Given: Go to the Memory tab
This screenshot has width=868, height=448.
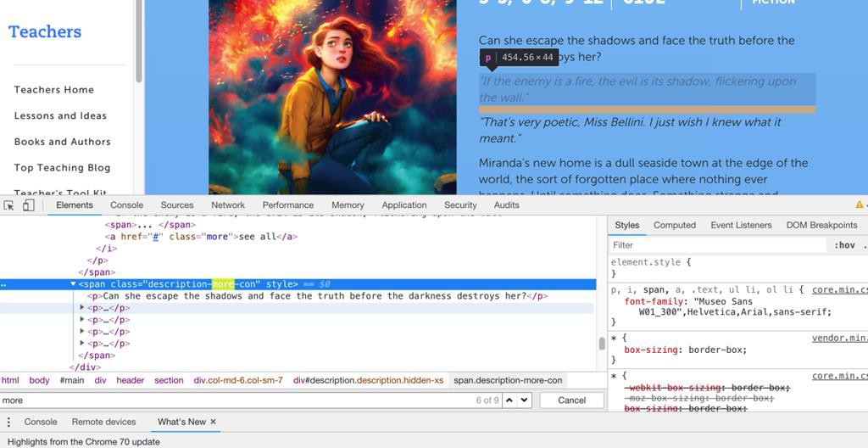Looking at the screenshot, I should click(x=348, y=205).
